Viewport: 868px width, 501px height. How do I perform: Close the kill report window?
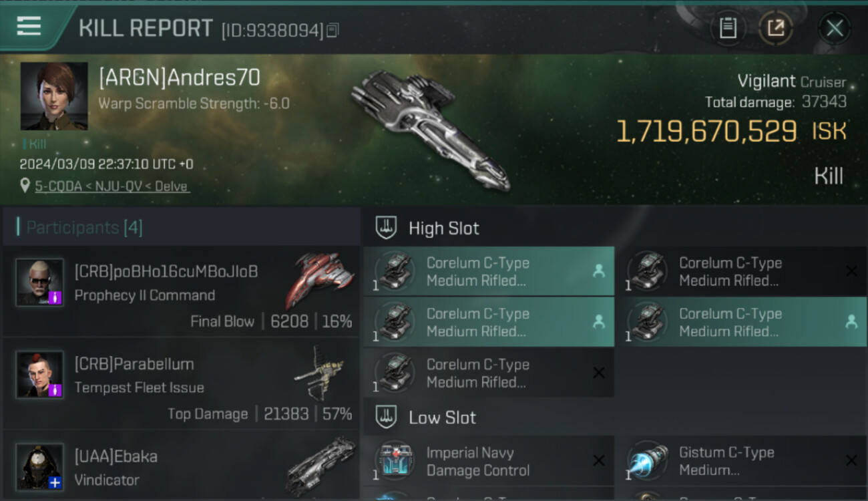[x=834, y=28]
